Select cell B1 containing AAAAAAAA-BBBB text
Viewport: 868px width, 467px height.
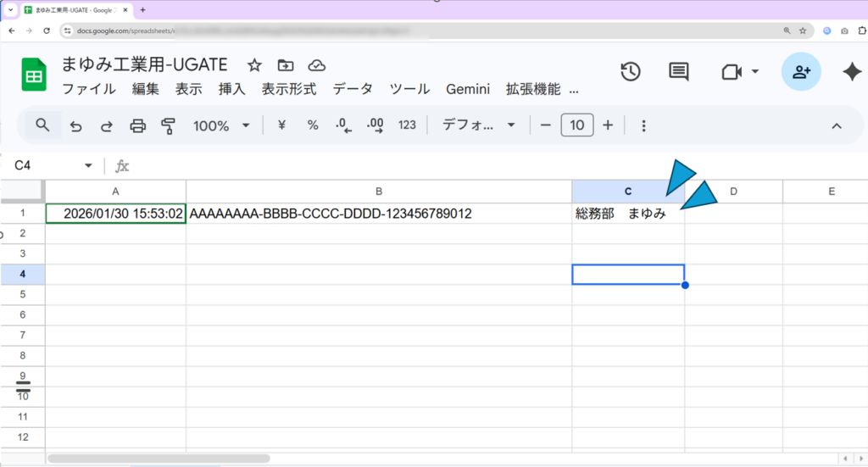pyautogui.click(x=378, y=214)
